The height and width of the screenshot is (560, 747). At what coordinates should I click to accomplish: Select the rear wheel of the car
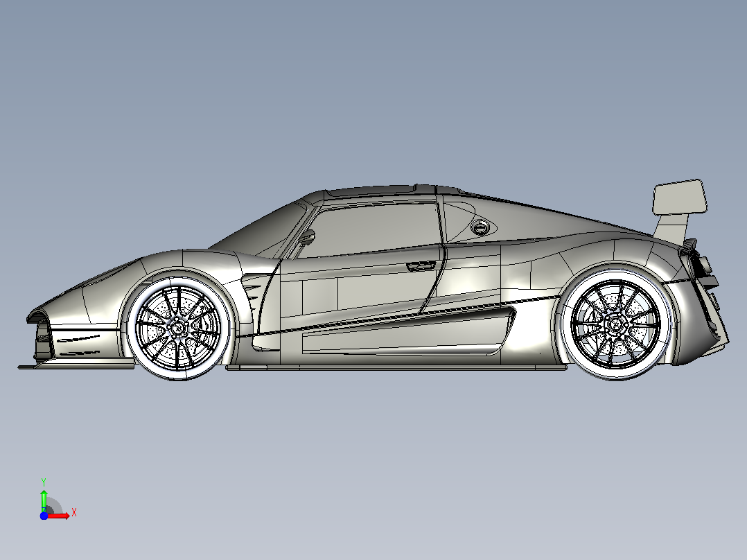(615, 324)
